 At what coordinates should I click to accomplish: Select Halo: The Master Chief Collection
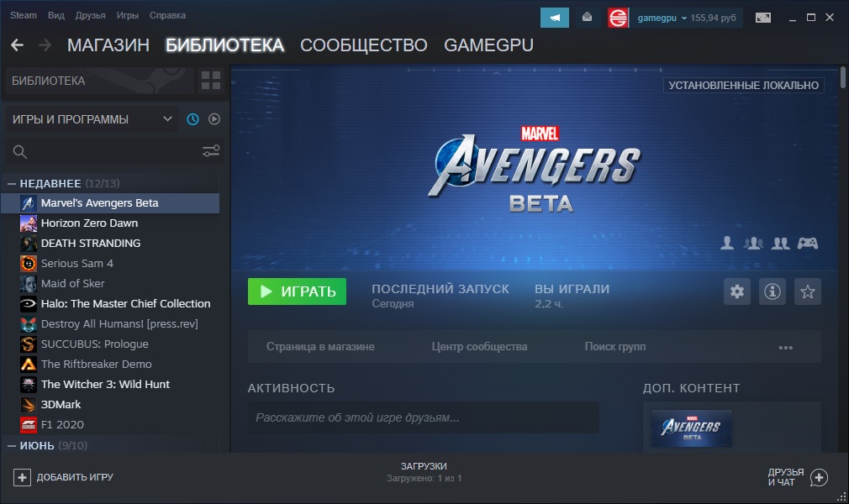click(110, 304)
